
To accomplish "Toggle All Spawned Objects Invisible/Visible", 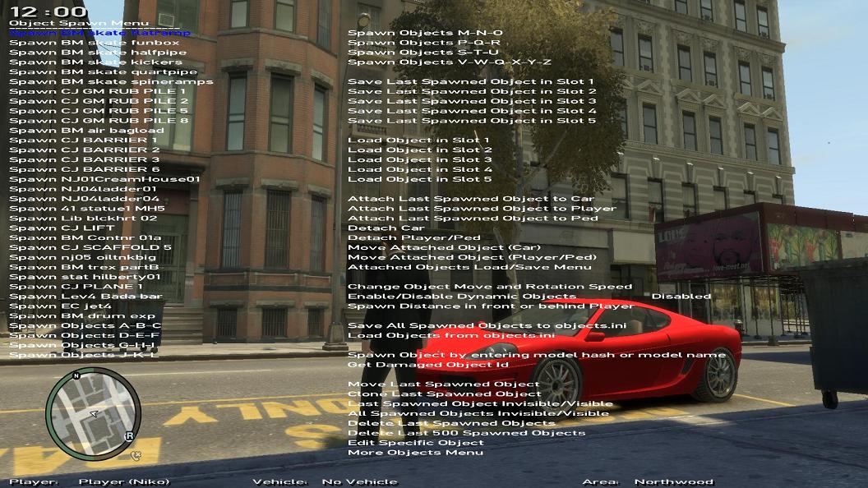I will (x=478, y=414).
